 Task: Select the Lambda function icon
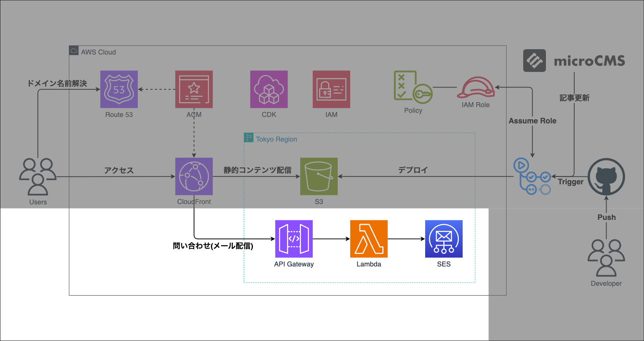369,239
